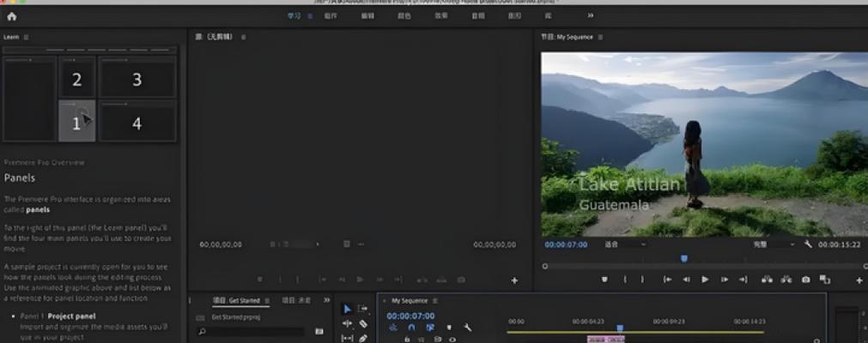
Task: Select the Pen tool
Action: tap(363, 338)
